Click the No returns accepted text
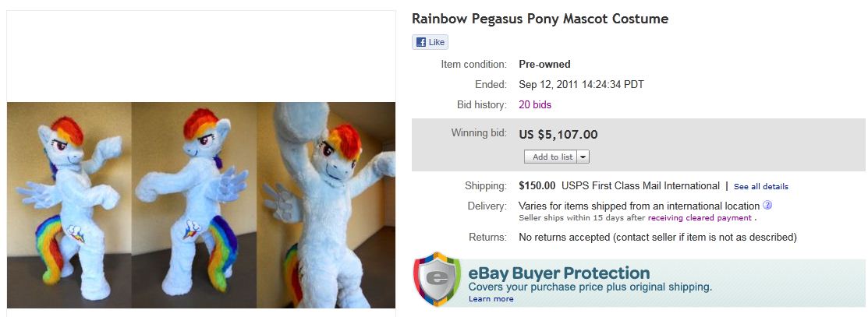 (x=657, y=237)
